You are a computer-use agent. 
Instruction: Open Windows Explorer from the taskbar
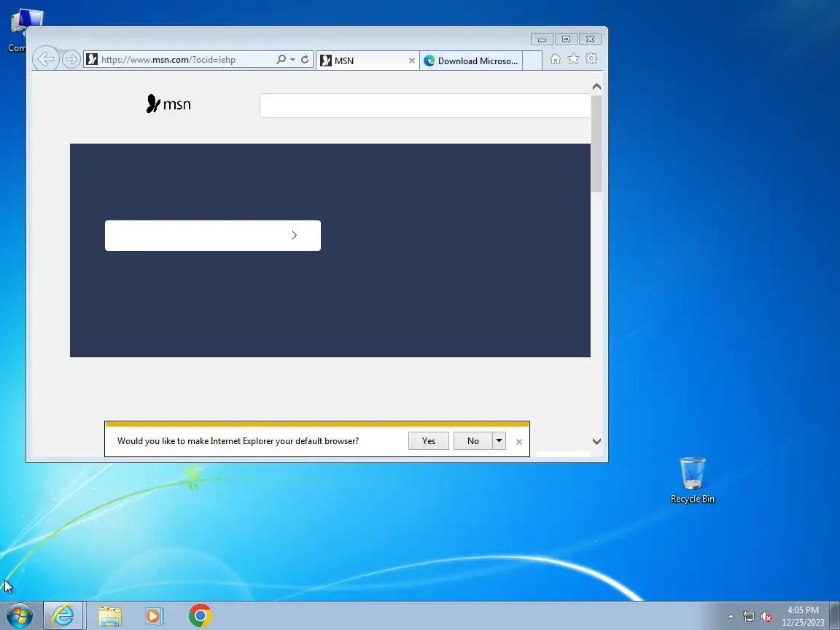[110, 616]
